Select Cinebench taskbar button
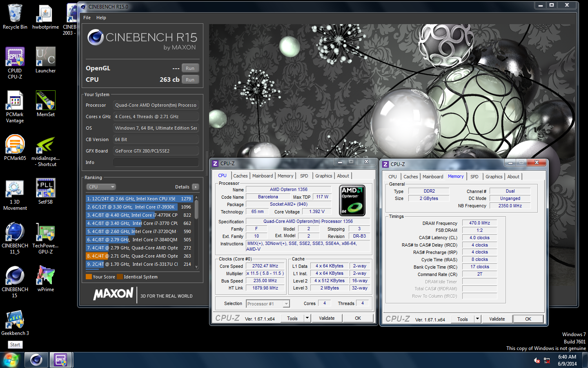Image resolution: width=588 pixels, height=368 pixels. 36,360
